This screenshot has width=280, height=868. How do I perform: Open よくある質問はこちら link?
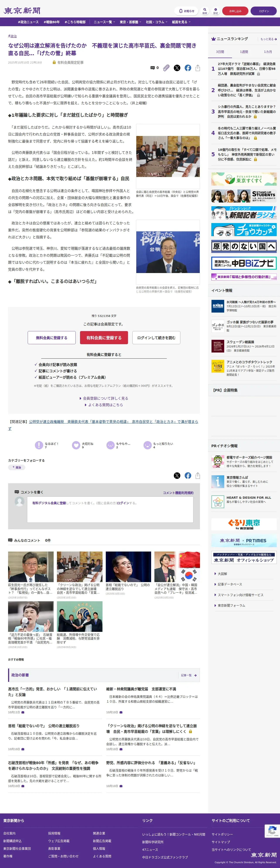pyautogui.click(x=104, y=405)
